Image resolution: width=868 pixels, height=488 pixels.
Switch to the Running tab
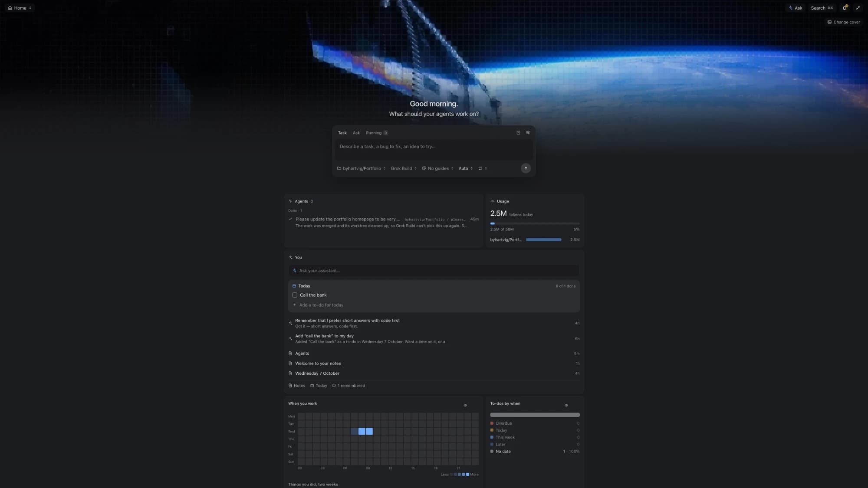[377, 133]
